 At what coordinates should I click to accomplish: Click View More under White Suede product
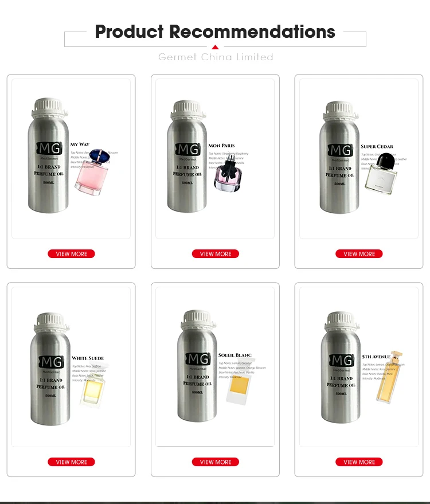click(x=71, y=462)
